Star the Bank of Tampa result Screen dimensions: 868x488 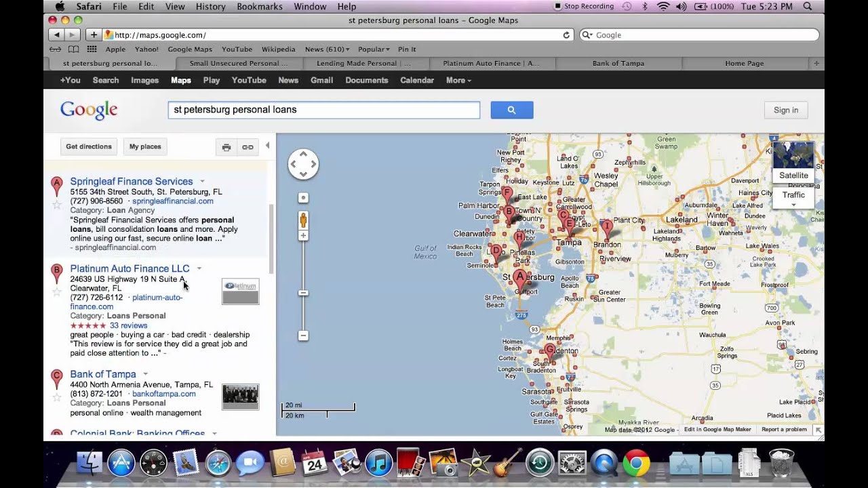pyautogui.click(x=57, y=396)
